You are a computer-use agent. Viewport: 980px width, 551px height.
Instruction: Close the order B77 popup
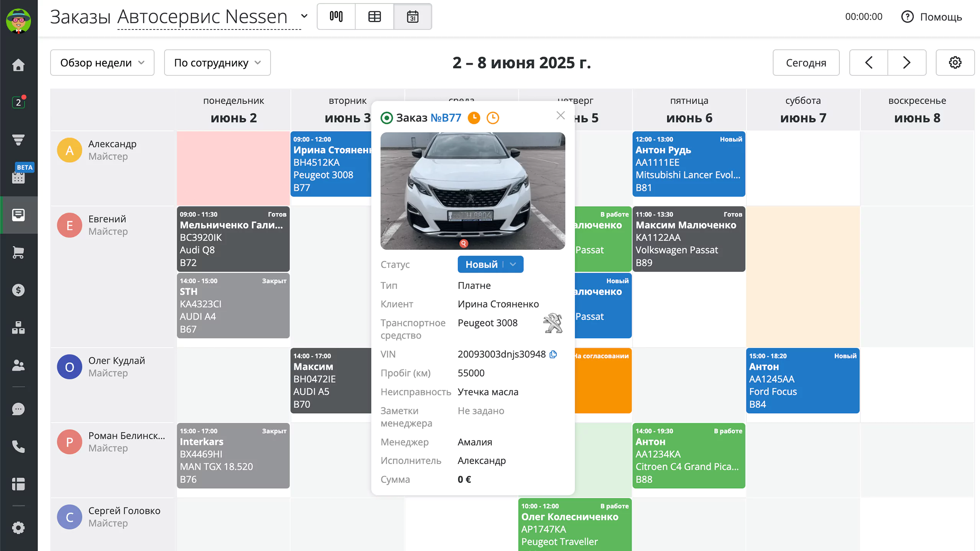[x=560, y=115]
